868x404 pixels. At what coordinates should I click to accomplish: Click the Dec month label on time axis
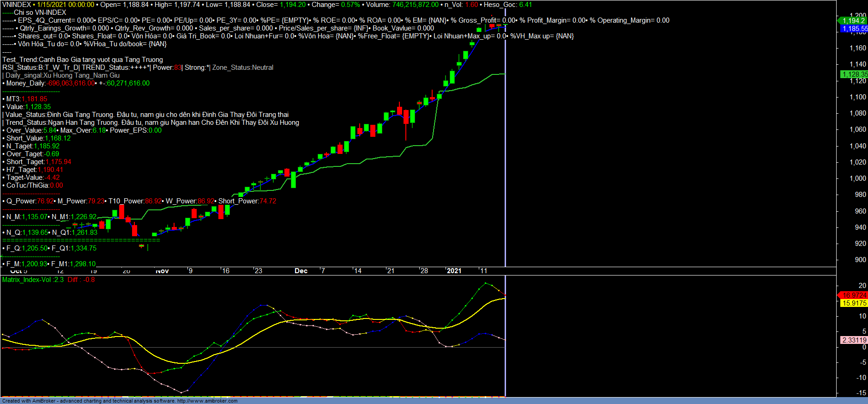point(301,271)
